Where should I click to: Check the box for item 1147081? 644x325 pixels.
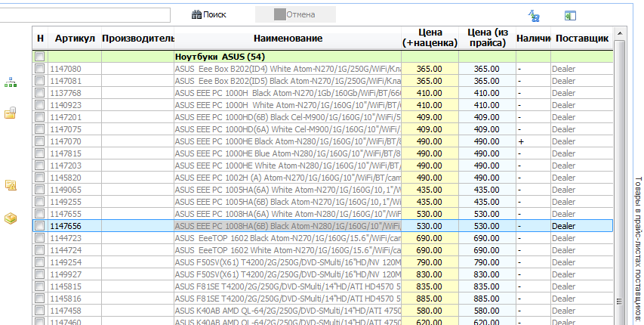pyautogui.click(x=40, y=81)
